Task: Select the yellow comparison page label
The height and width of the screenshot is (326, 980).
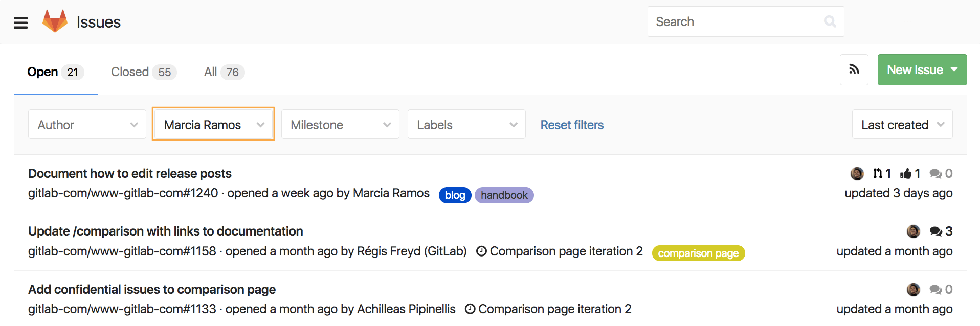Action: click(698, 253)
